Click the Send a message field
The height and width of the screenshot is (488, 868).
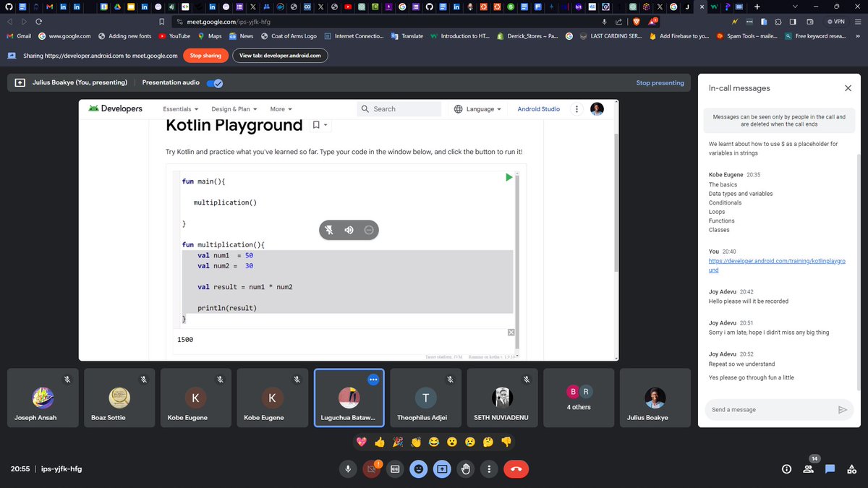coord(768,409)
